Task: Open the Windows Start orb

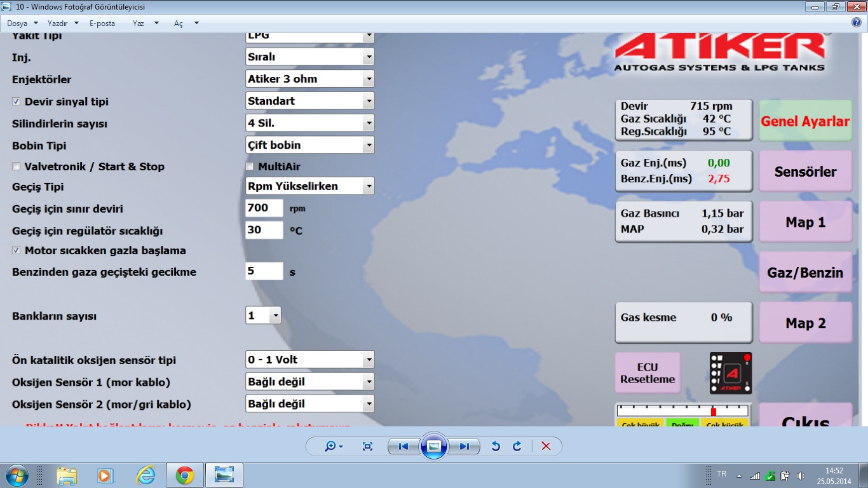Action: click(x=16, y=475)
